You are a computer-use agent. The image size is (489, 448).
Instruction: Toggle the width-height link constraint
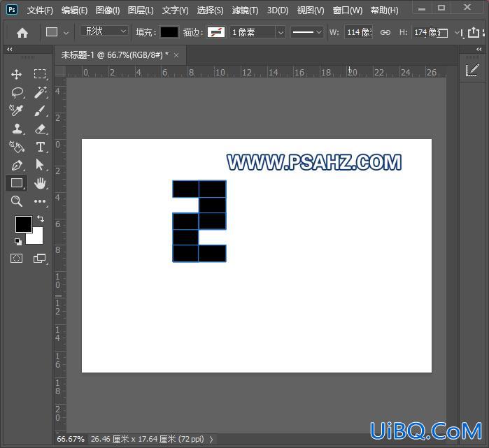click(385, 32)
